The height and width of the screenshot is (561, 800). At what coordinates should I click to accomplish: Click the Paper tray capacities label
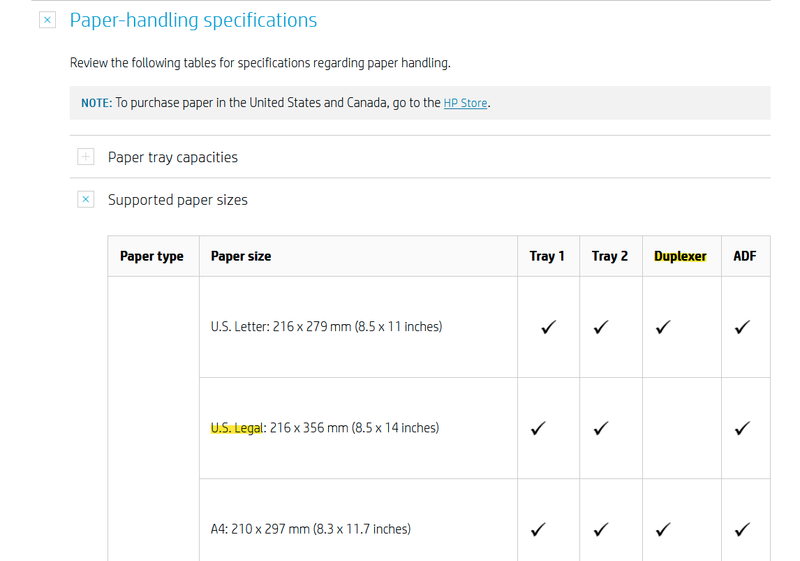coord(172,157)
